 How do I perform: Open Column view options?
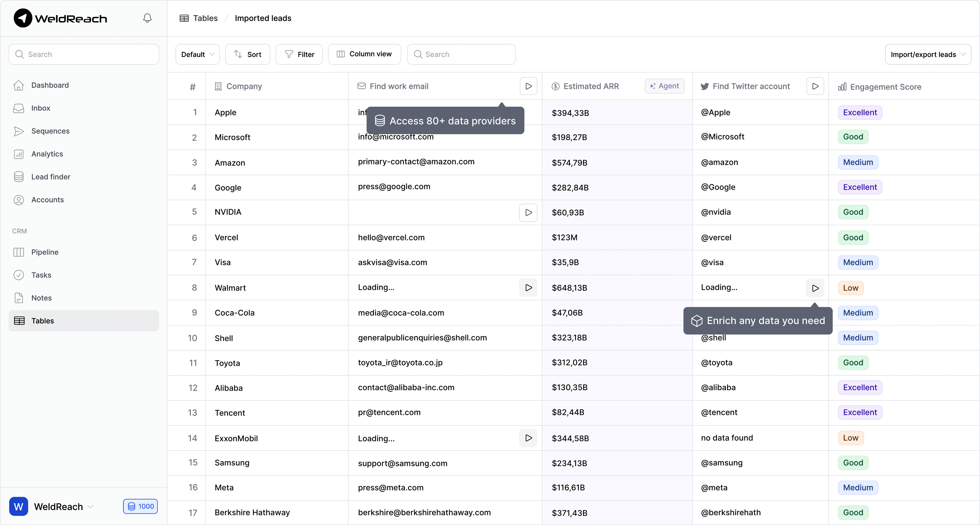(364, 54)
